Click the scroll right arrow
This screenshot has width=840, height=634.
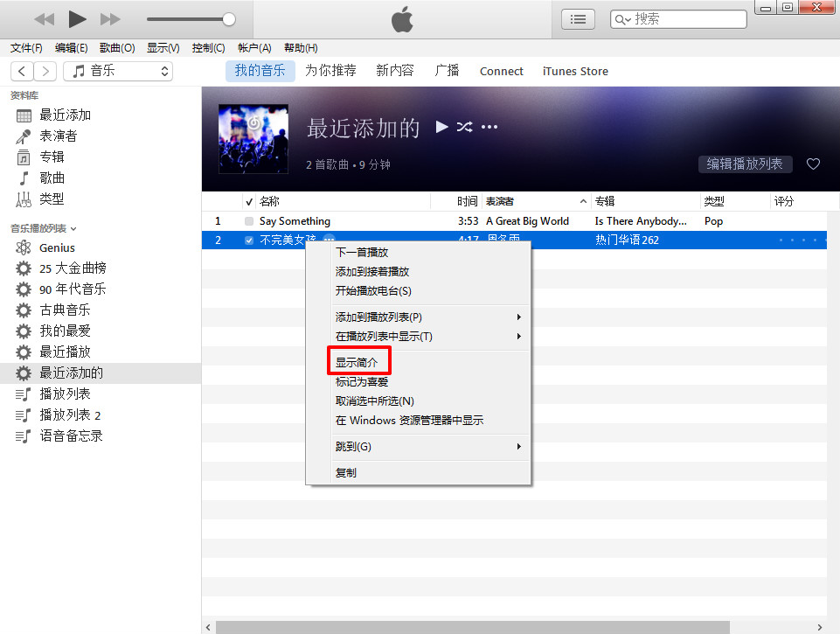click(x=819, y=628)
